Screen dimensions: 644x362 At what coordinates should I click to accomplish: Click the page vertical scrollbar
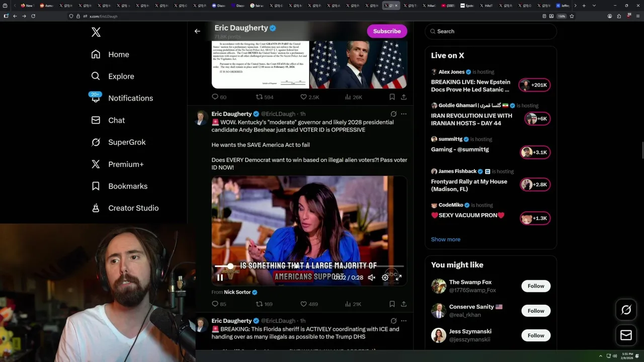click(642, 150)
